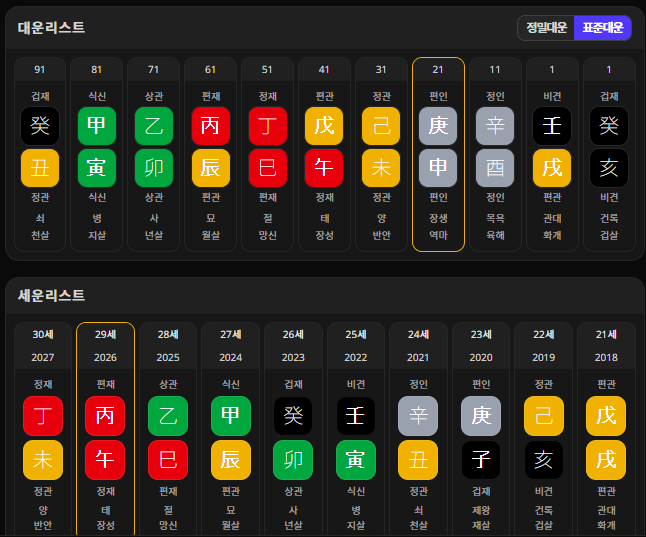646x537 pixels.
Task: Select the age 61 대운 column header
Action: pos(210,69)
